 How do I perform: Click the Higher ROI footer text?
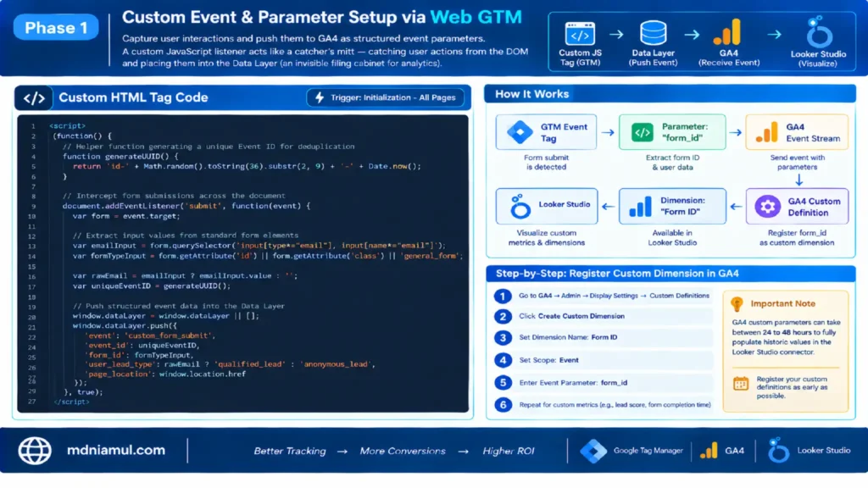point(509,452)
